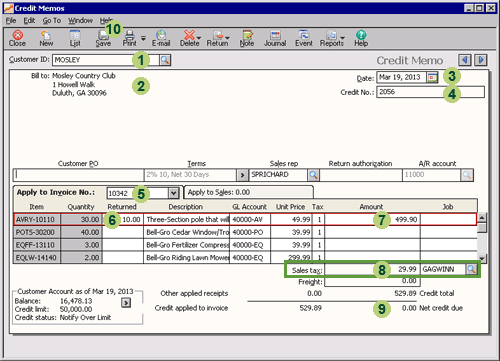
Task: Click the Sales rep field SPRICHARD
Action: tap(278, 175)
